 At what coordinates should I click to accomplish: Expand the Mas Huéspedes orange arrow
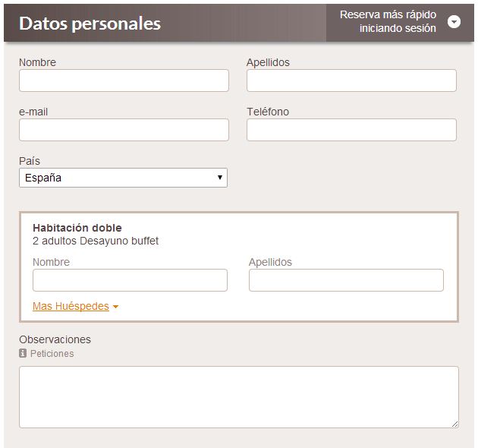click(x=115, y=307)
